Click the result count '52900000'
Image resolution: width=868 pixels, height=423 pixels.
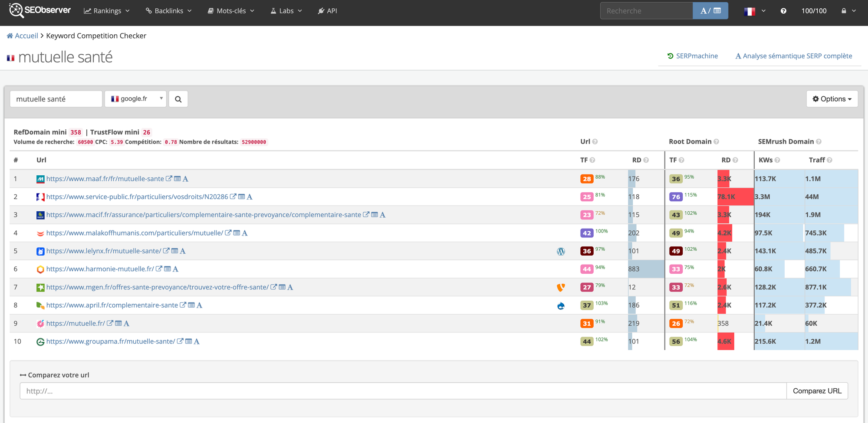(254, 142)
